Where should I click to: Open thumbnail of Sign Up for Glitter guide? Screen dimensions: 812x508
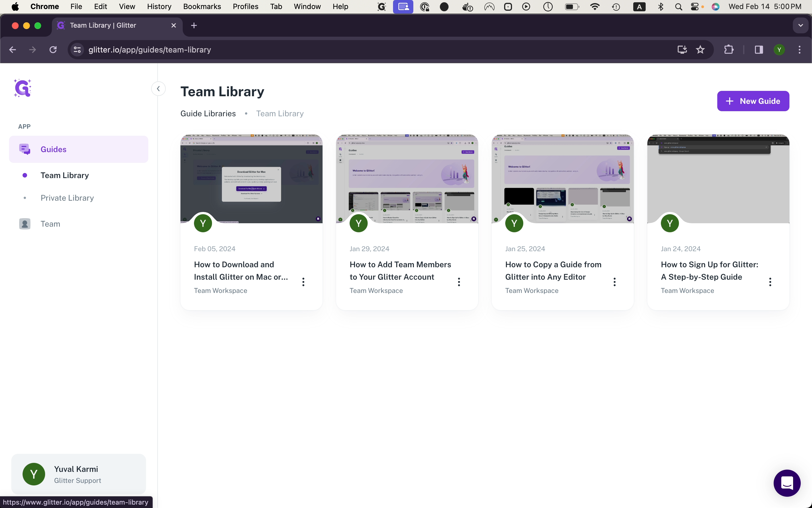coord(718,179)
